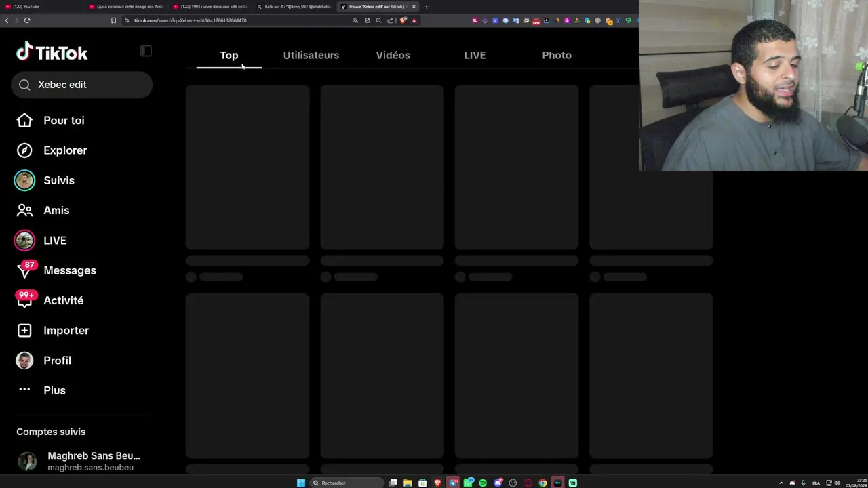This screenshot has height=488, width=868.
Task: Open WhatsApp from taskbar
Action: tap(468, 483)
